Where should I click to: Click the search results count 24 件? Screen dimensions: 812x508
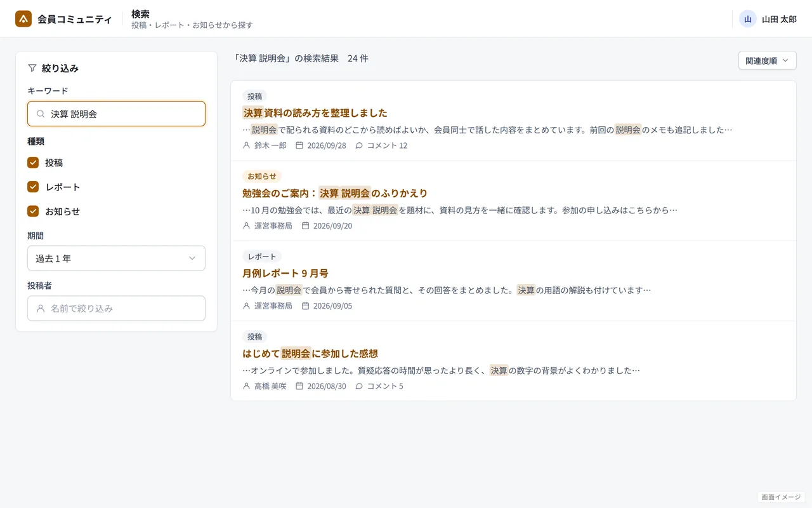(358, 58)
